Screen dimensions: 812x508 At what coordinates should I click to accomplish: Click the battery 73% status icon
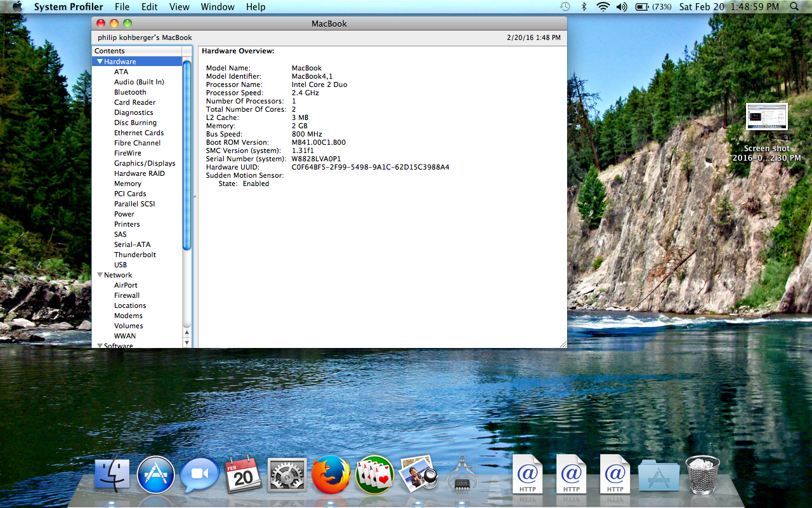pyautogui.click(x=653, y=7)
